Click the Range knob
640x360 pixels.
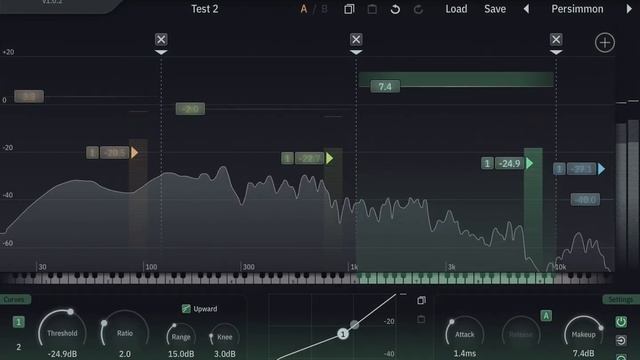coord(181,336)
